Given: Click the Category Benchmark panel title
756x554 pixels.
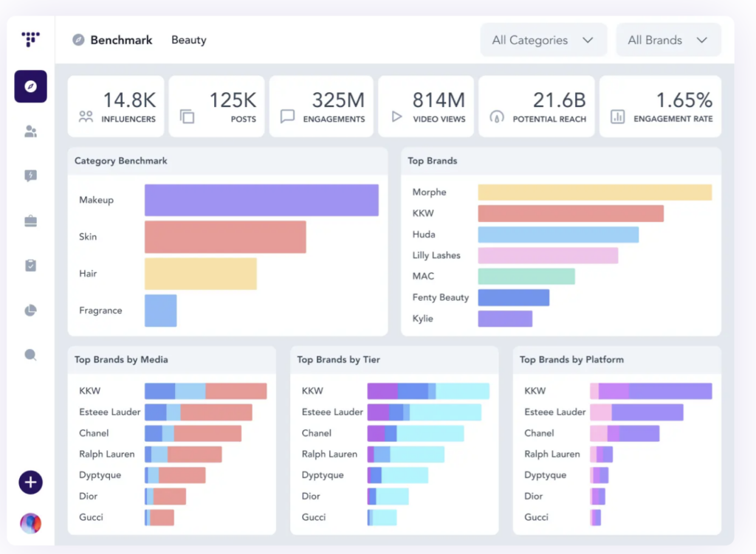Looking at the screenshot, I should click(120, 161).
